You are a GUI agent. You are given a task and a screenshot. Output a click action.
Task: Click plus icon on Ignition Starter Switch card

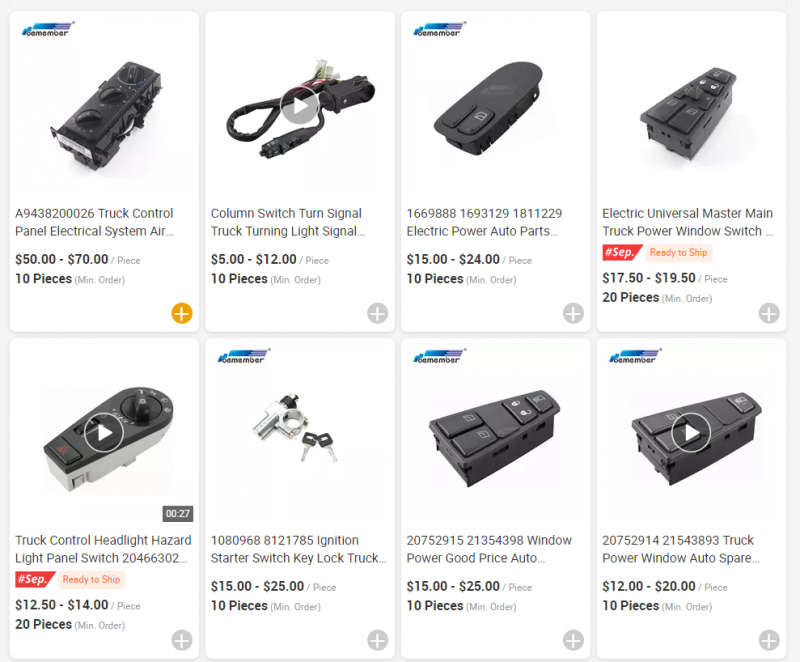377,640
